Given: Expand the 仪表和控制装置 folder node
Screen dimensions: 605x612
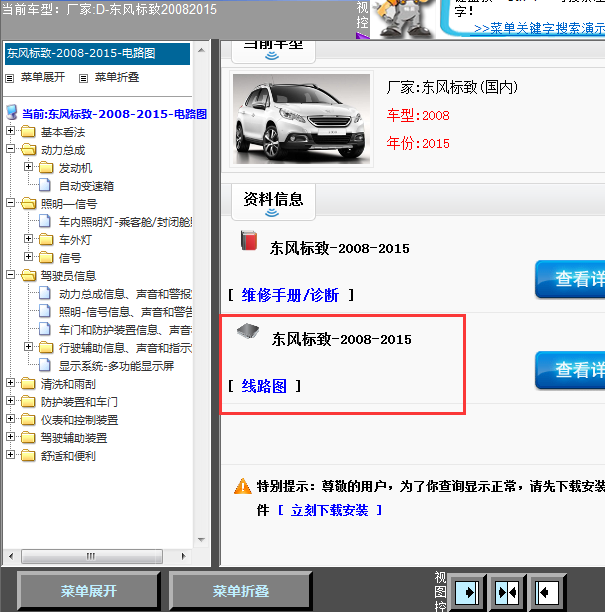Looking at the screenshot, I should coord(11,419).
